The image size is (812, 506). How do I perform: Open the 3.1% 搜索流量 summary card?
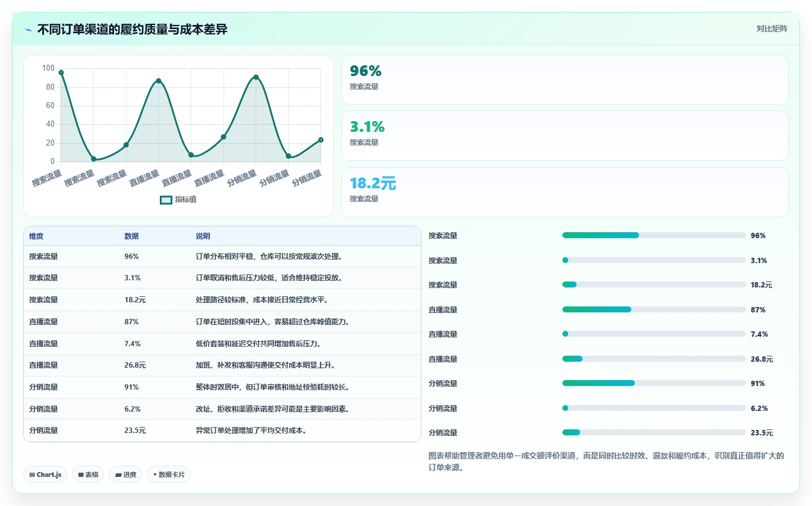point(565,135)
